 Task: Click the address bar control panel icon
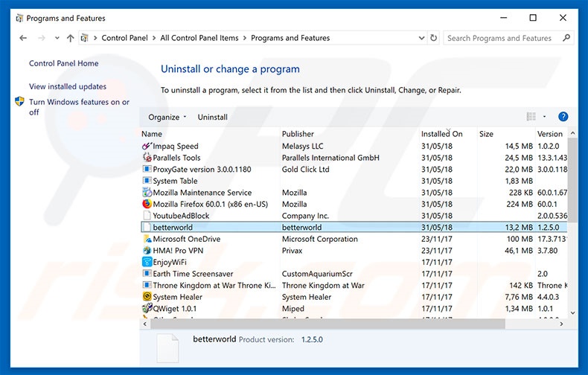[x=85, y=38]
